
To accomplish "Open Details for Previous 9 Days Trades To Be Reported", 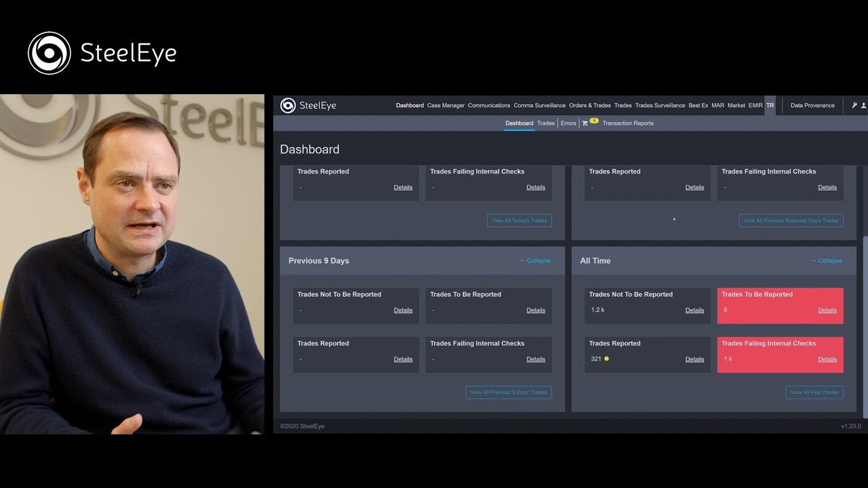I will coord(536,310).
